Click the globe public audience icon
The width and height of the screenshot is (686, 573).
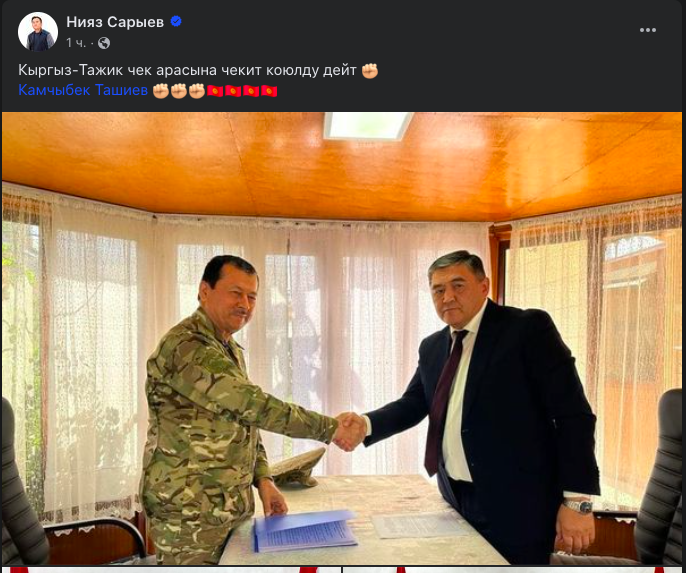(x=104, y=43)
